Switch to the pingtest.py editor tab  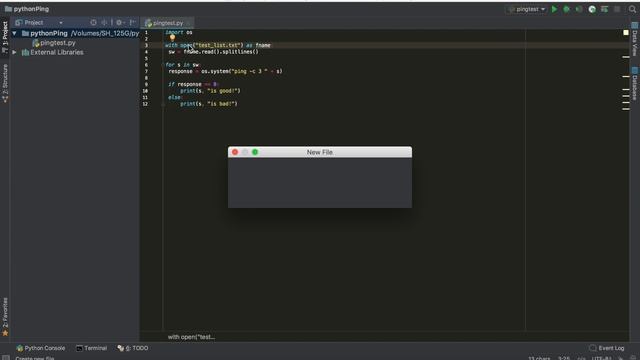(167, 23)
